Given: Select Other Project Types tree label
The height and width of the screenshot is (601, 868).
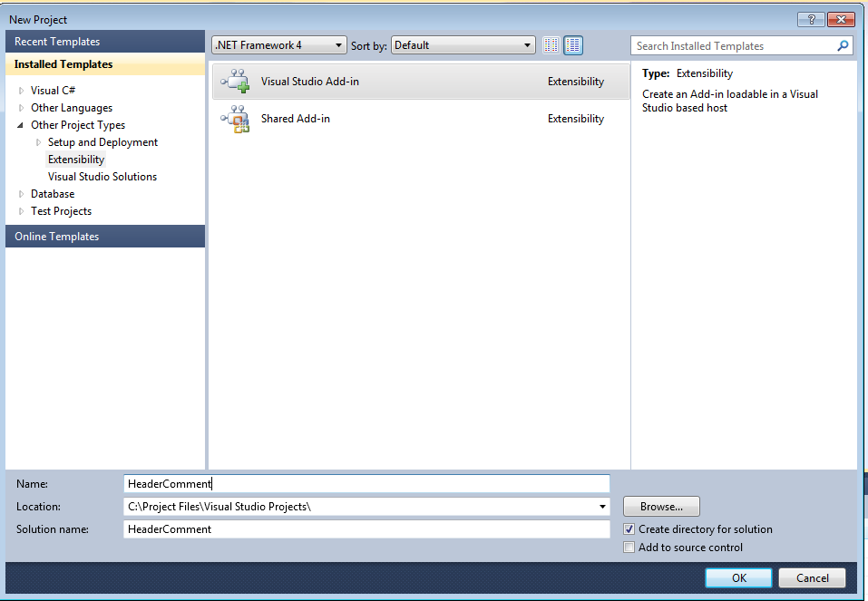Looking at the screenshot, I should [x=77, y=125].
